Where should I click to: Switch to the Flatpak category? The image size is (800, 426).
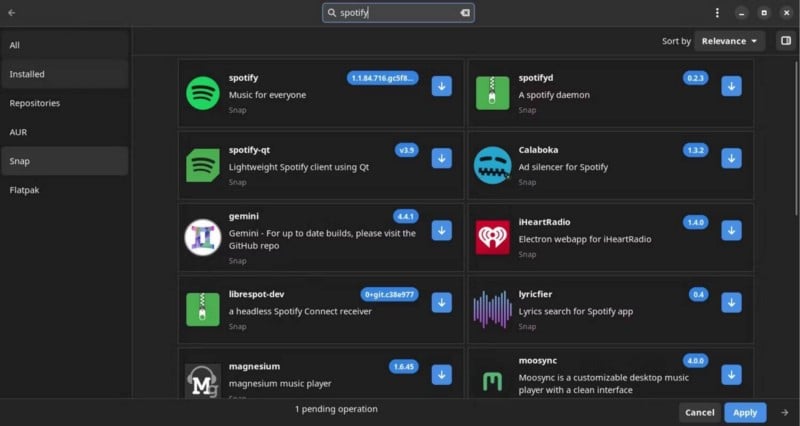coord(65,190)
